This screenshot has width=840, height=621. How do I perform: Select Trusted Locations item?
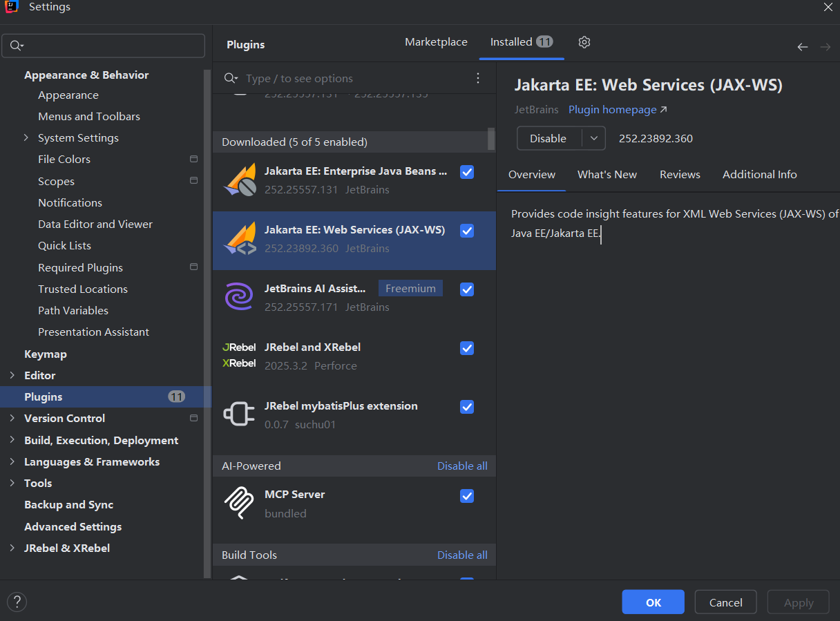pyautogui.click(x=83, y=289)
